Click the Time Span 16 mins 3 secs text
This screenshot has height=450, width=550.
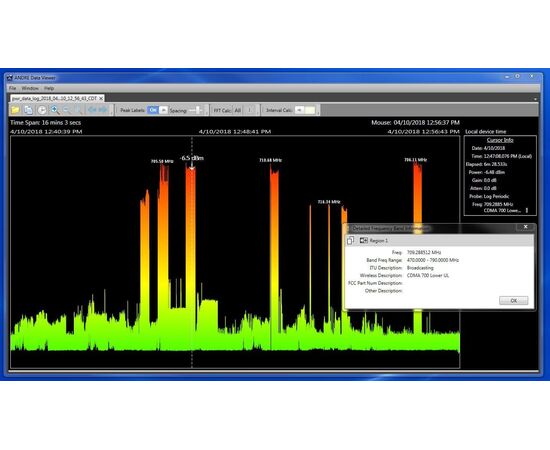coord(46,122)
